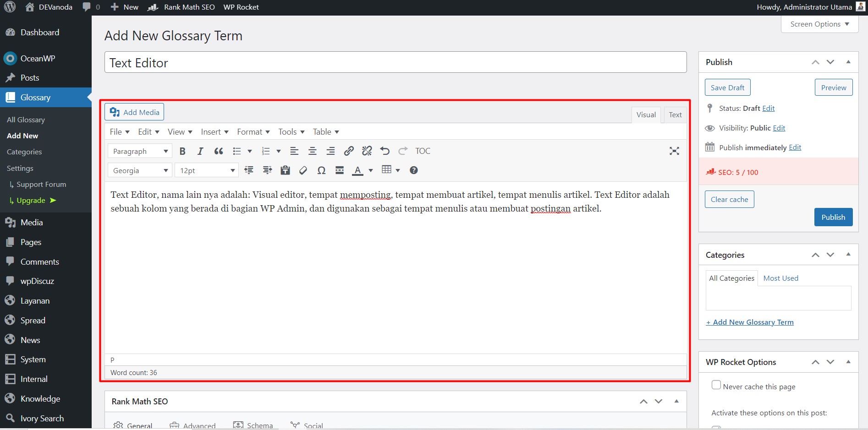This screenshot has height=430, width=868.
Task: Collapse the Categories panel toggle arrow
Action: [848, 255]
